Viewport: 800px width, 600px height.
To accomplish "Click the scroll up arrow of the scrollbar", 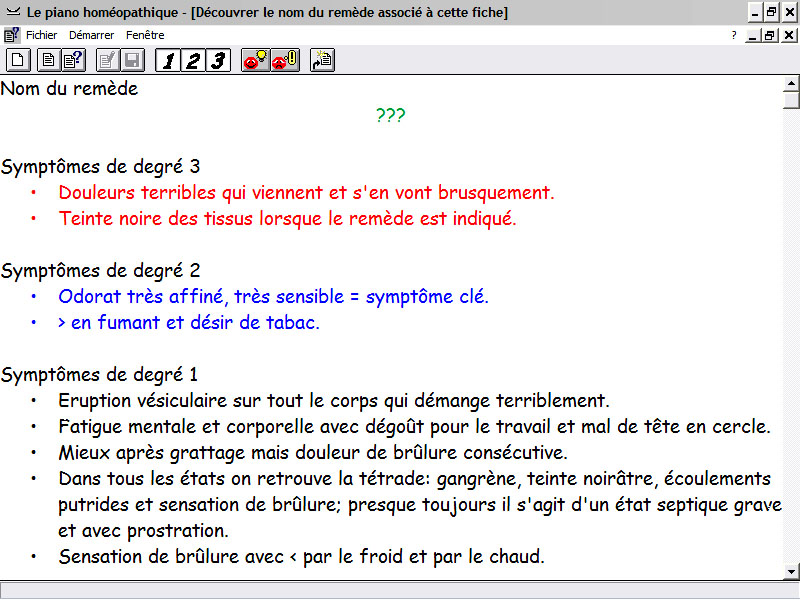I will [791, 84].
